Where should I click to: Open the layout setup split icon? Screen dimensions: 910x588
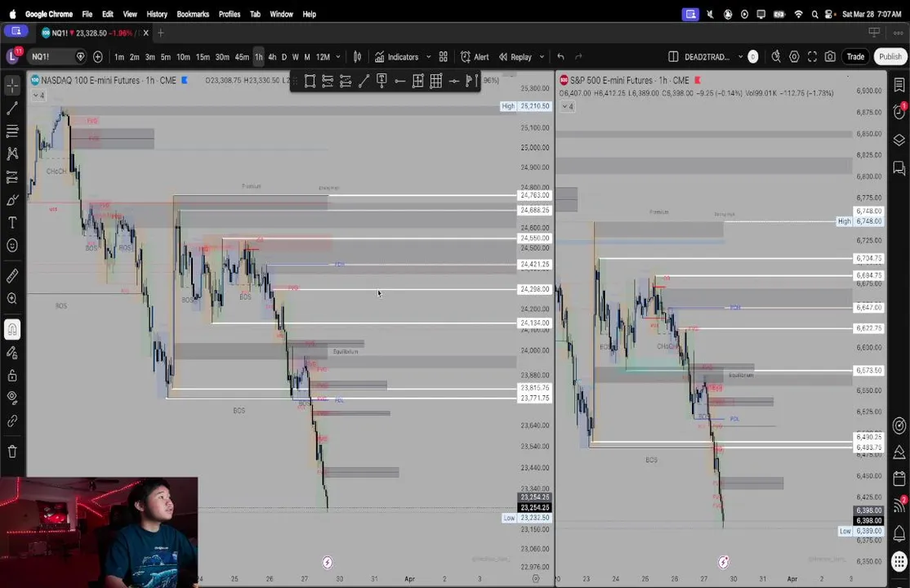[x=673, y=56]
